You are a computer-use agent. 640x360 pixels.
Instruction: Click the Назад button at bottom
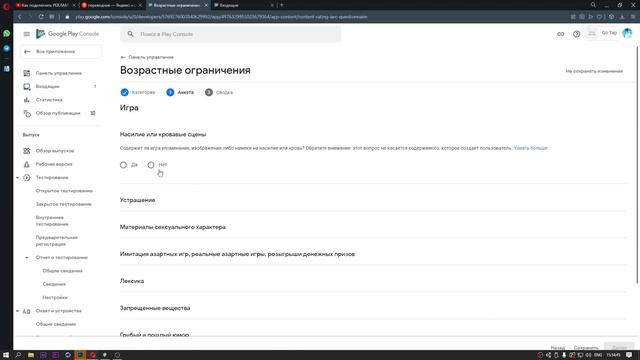(558, 348)
